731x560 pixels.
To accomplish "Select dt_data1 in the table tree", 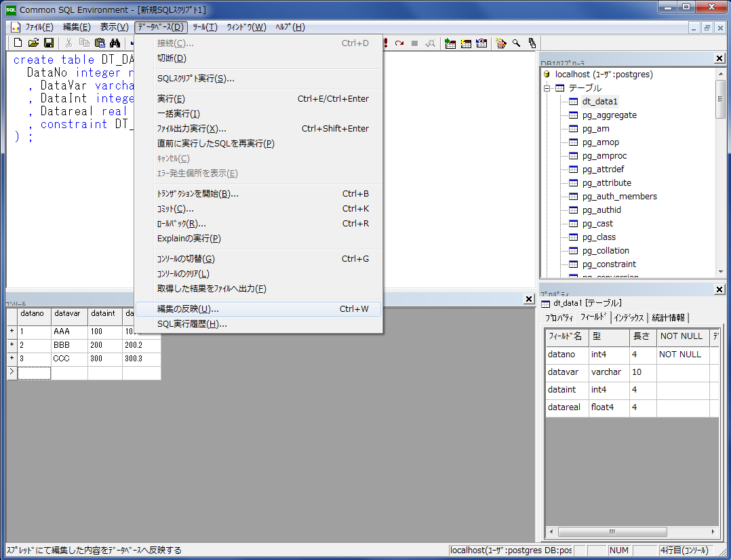I will pos(600,102).
